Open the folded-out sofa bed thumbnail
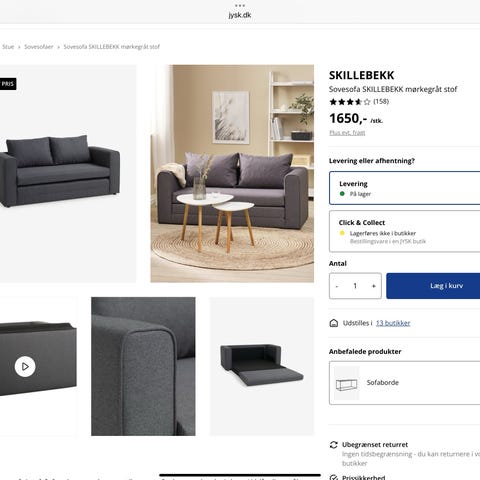This screenshot has width=480, height=480. point(262,366)
